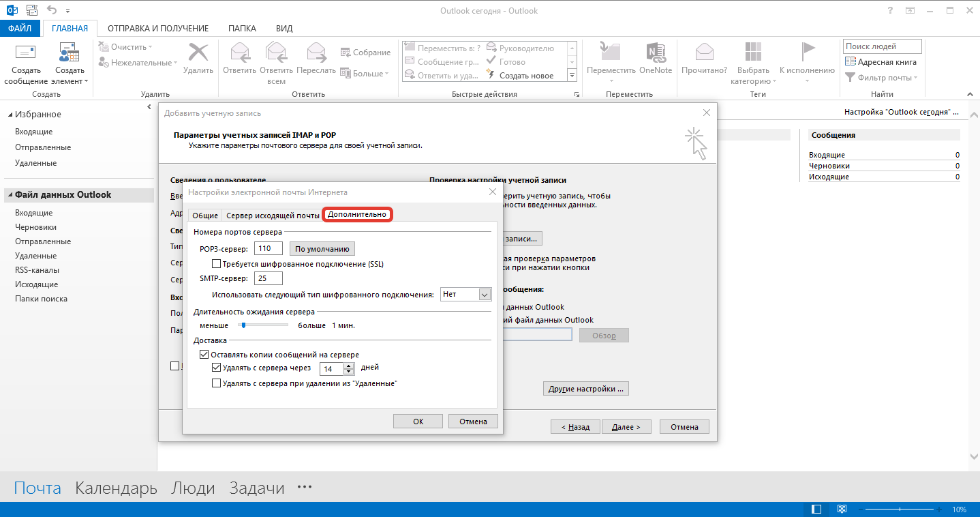Click the Clean up (Очистить) ribbon item

[125, 47]
